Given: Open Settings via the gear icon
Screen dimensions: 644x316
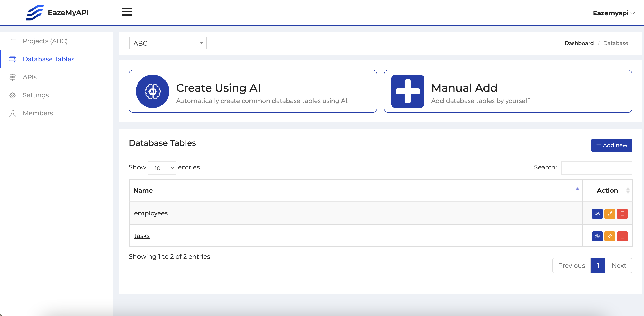Looking at the screenshot, I should coord(13,95).
